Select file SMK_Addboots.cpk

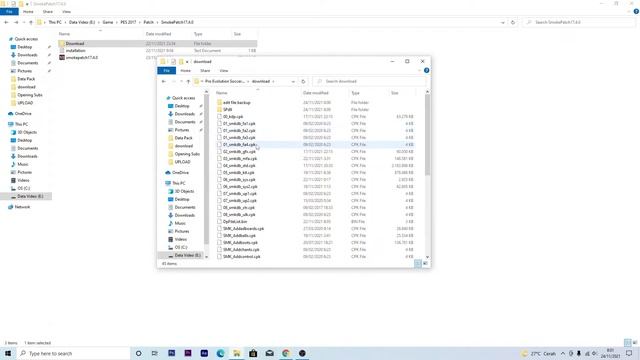pos(240,242)
